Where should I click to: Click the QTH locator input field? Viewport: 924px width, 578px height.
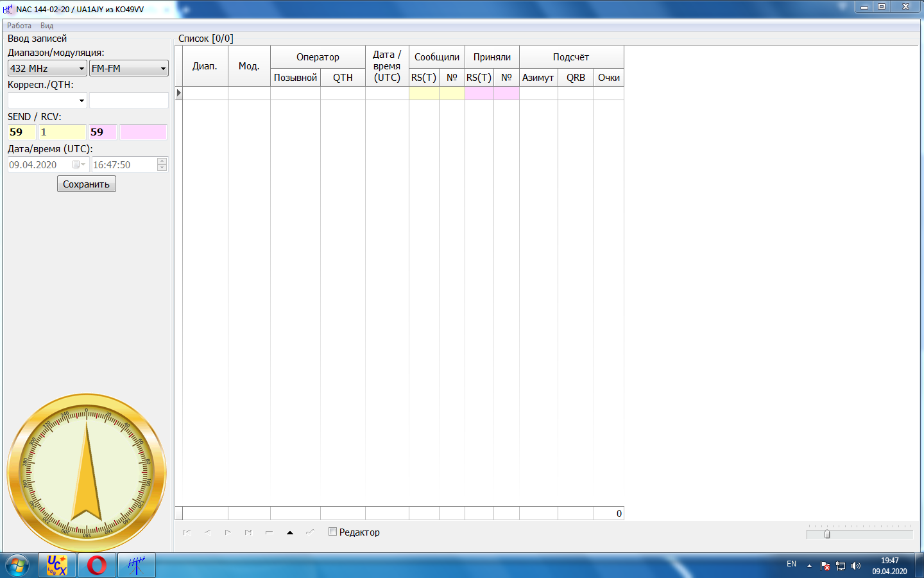(128, 100)
